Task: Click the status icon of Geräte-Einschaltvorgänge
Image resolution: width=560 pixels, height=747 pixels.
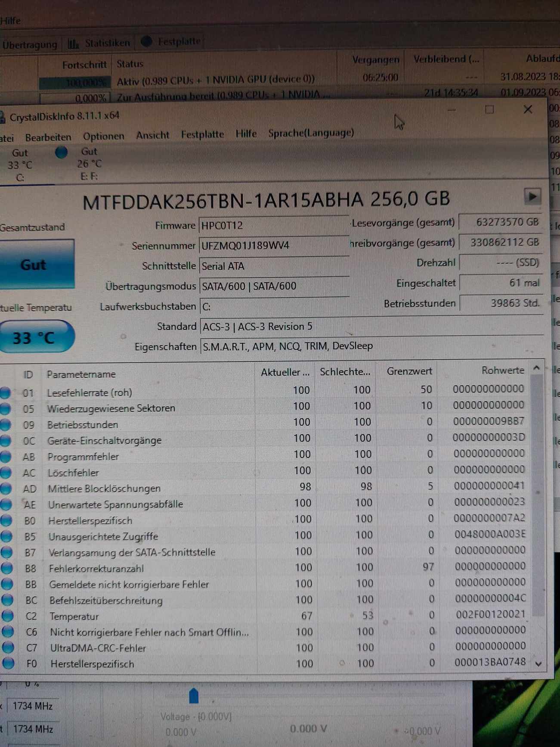Action: coord(6,441)
